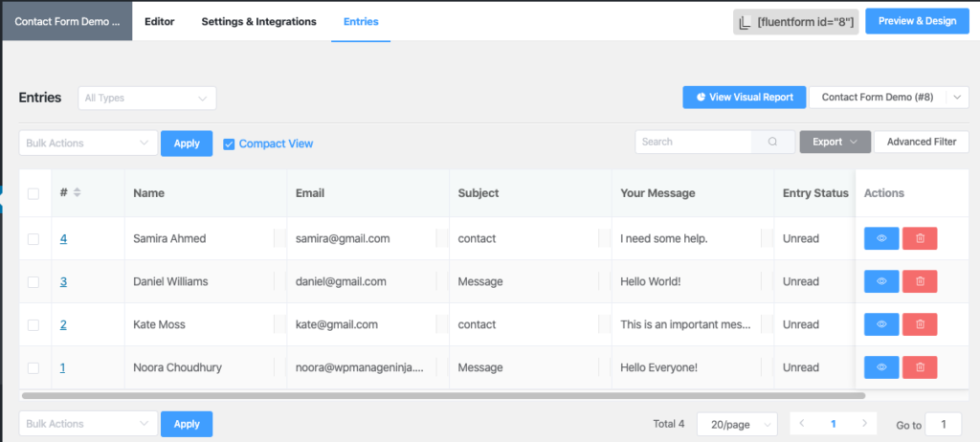
Task: Expand the top Bulk Actions dropdown
Action: [x=88, y=143]
